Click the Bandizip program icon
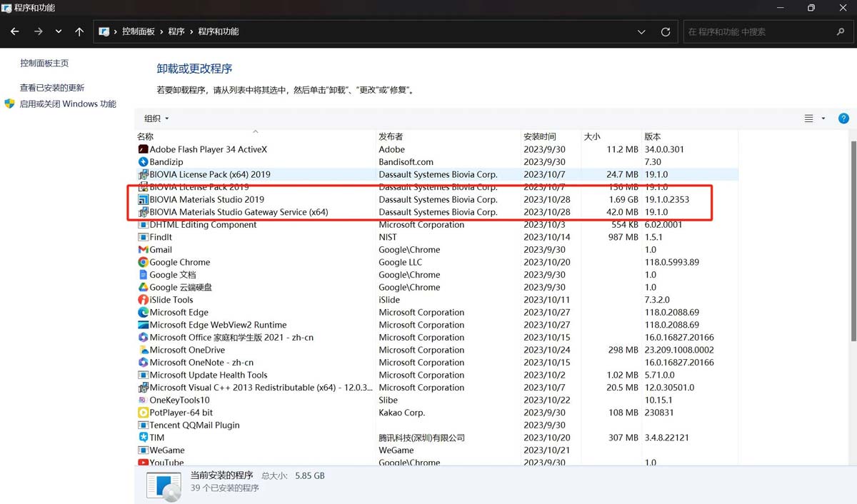The width and height of the screenshot is (857, 504). pos(143,162)
